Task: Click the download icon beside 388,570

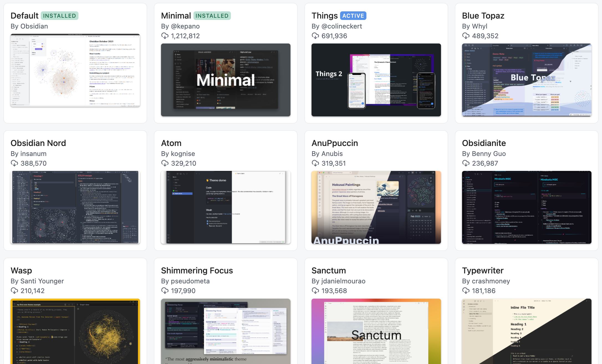Action: (14, 163)
